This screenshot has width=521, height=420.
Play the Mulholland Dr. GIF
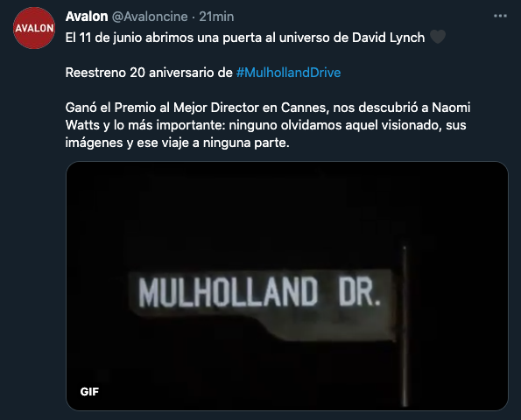[x=287, y=286]
